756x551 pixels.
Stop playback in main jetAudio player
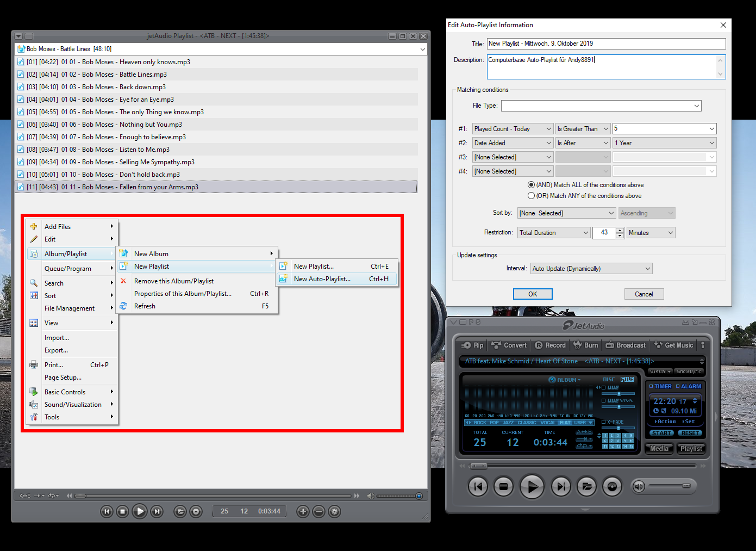tap(503, 486)
